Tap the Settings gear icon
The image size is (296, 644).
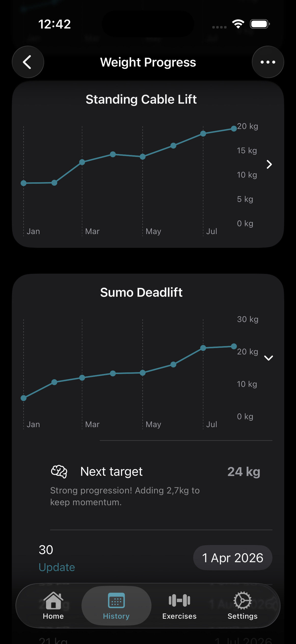pyautogui.click(x=242, y=600)
